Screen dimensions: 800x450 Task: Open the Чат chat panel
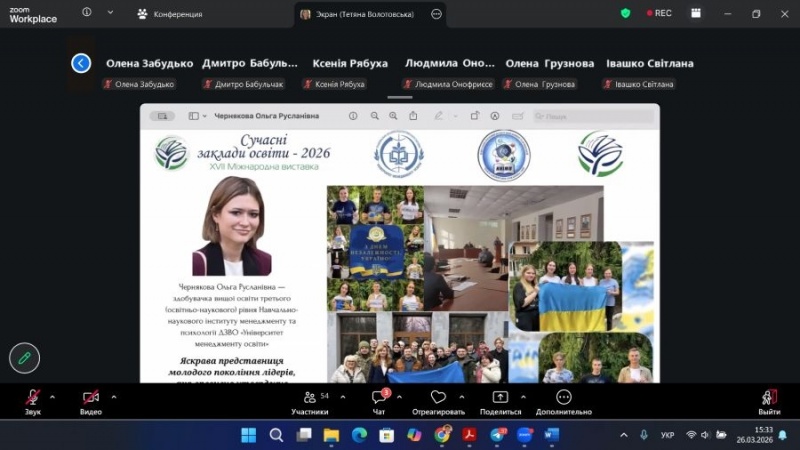(379, 398)
